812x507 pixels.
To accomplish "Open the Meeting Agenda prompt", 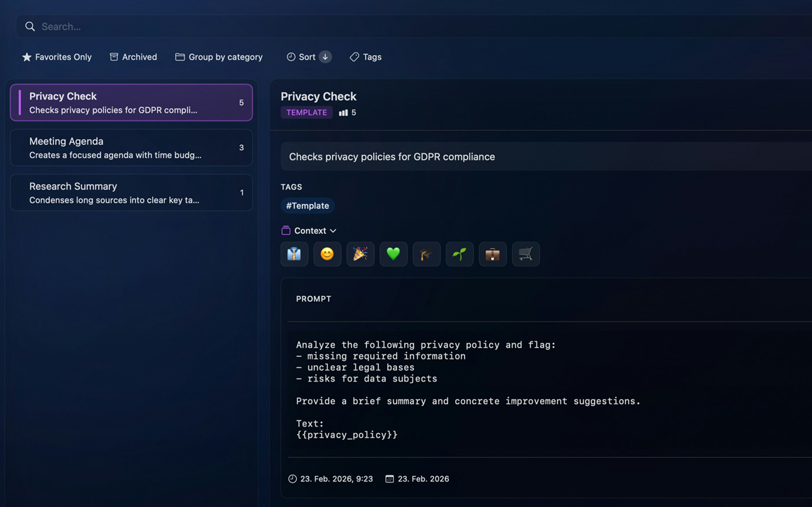I will [131, 148].
